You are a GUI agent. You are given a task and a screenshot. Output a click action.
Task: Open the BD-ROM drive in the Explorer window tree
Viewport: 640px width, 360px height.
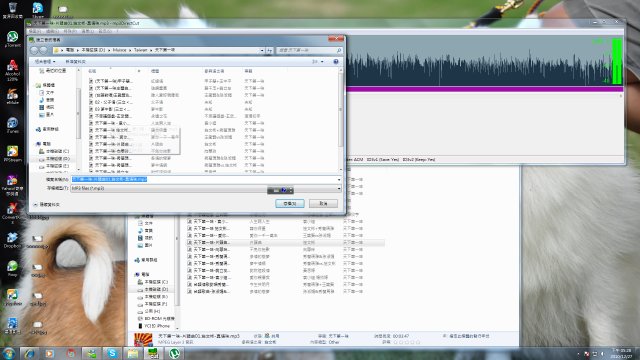pyautogui.click(x=156, y=318)
